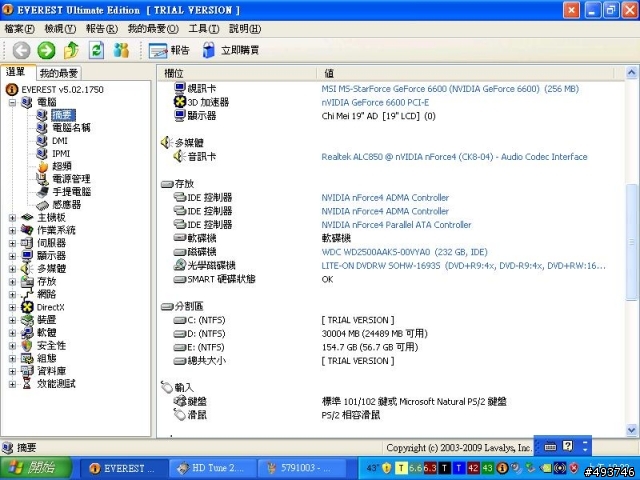Select the SMART 硬碟狀態 row
This screenshot has height=480, width=640.
pos(390,279)
